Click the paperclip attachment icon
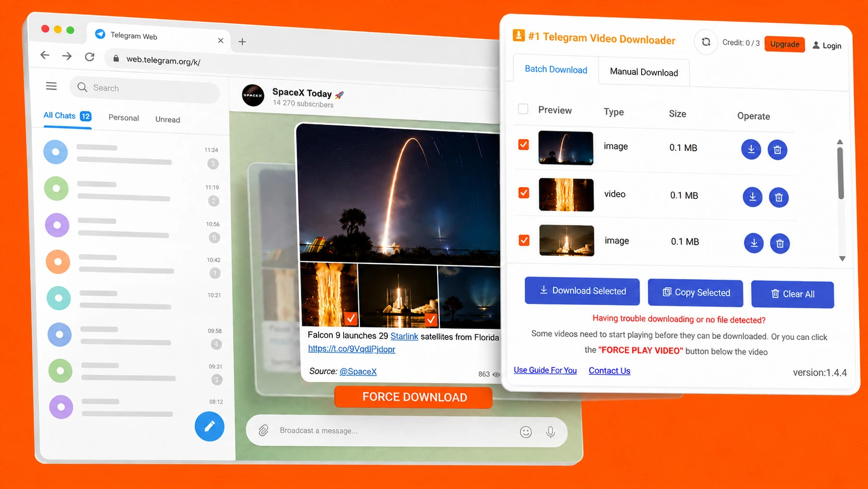This screenshot has height=489, width=868. click(x=264, y=430)
